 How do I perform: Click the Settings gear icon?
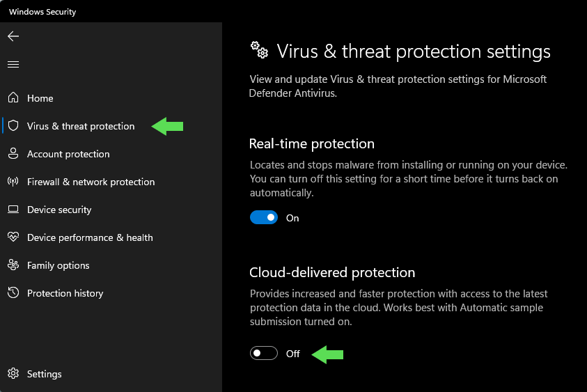tap(13, 373)
